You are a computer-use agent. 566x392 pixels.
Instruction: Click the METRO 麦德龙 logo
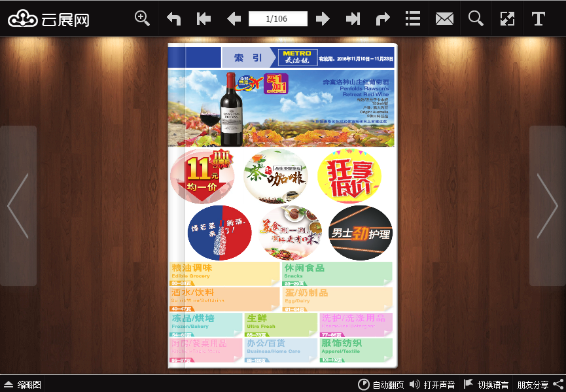(298, 58)
